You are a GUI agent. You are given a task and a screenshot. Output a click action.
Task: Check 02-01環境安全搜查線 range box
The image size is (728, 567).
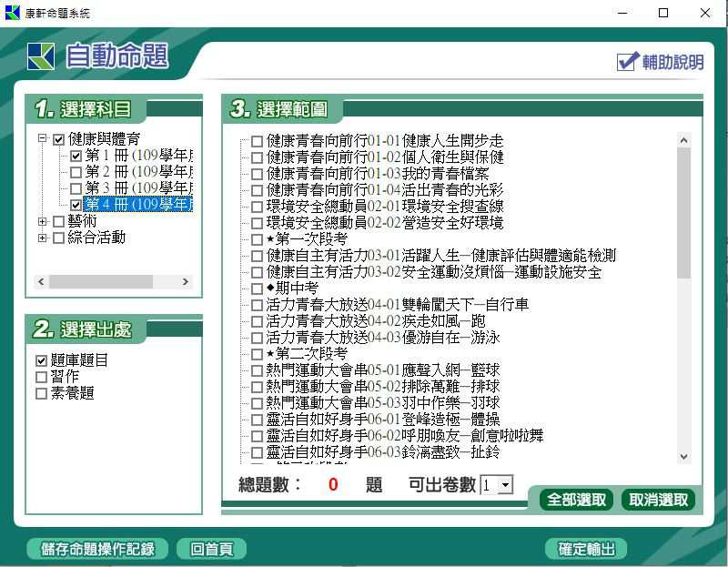[257, 207]
